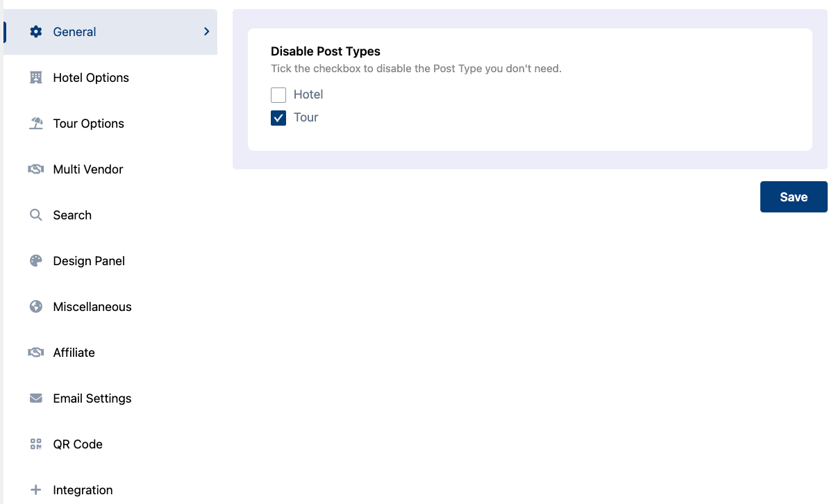Switch to the Affiliate settings section

74,353
